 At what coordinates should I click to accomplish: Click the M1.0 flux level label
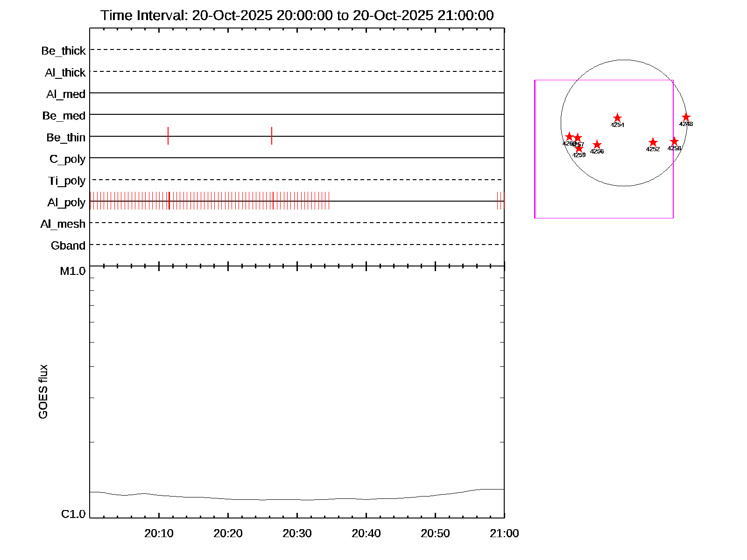73,271
